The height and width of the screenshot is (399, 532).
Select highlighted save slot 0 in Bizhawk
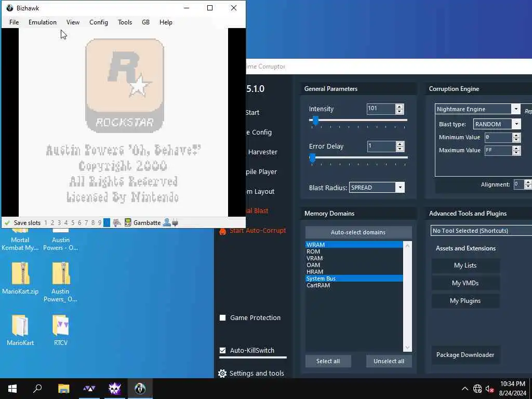click(x=107, y=222)
